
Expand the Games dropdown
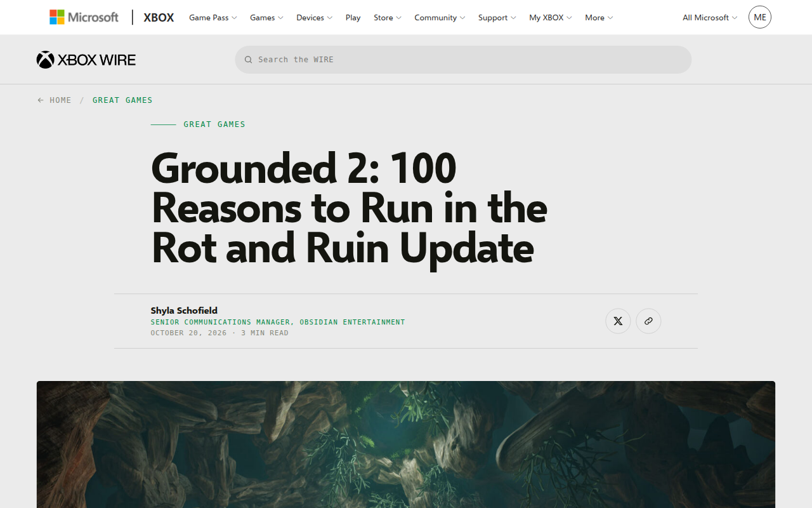(x=266, y=18)
